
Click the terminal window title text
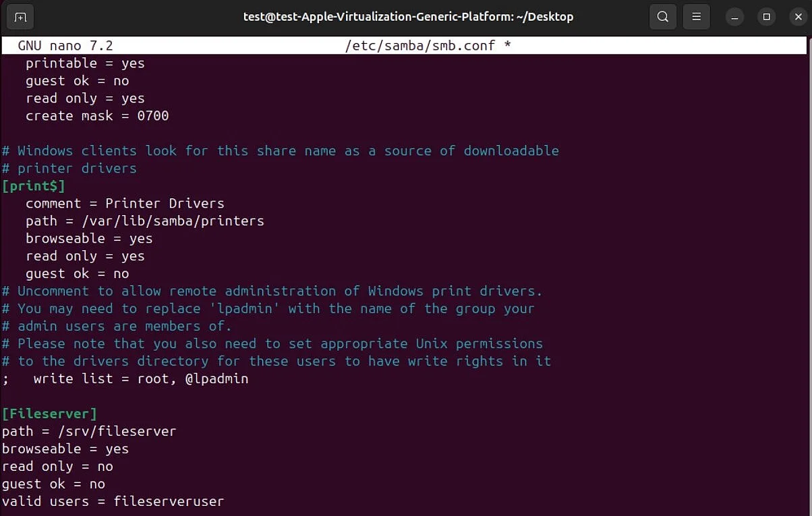pyautogui.click(x=408, y=17)
